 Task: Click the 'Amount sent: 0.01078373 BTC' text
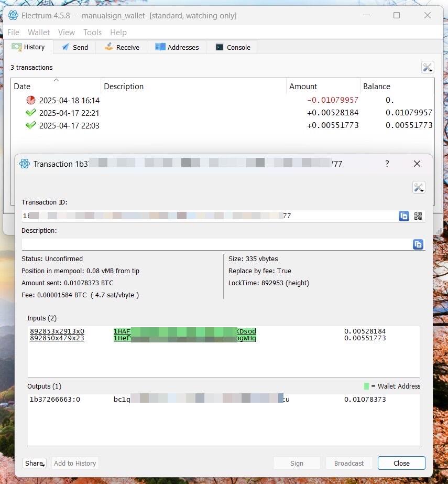(68, 283)
